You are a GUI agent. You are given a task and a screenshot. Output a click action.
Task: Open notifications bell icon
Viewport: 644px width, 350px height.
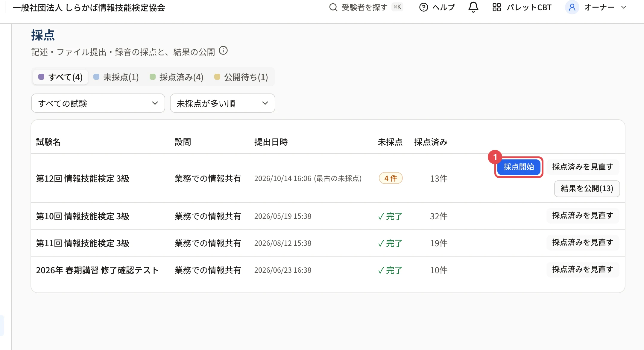click(x=473, y=7)
